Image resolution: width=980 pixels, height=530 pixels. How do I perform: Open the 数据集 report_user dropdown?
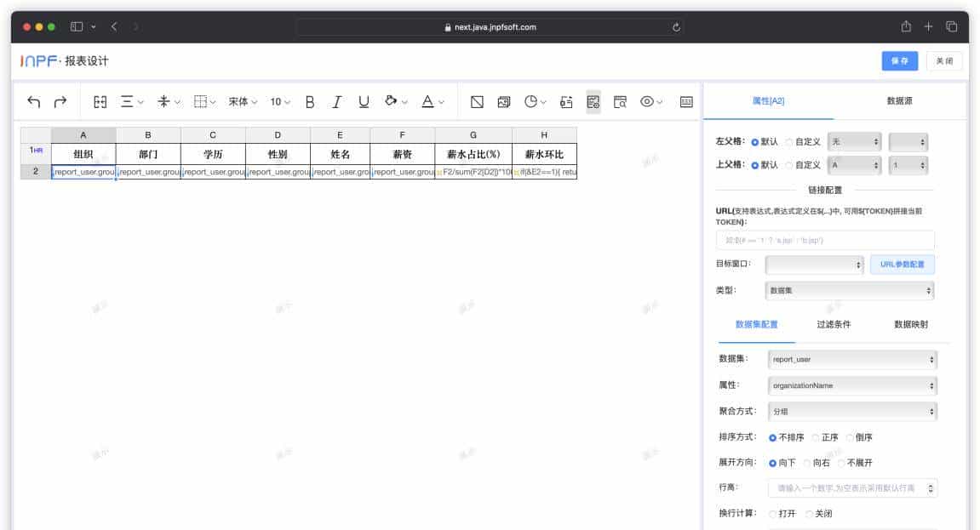click(851, 359)
